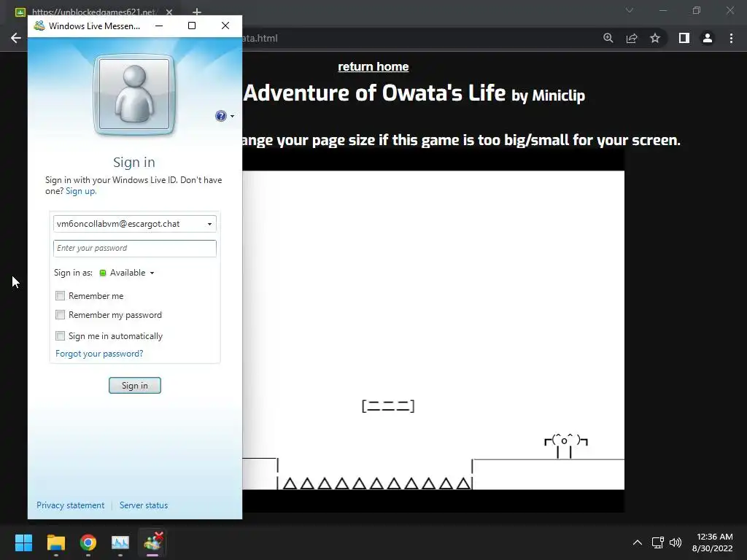Click Windows Live Messenger taskbar icon
The height and width of the screenshot is (560, 747).
(x=152, y=542)
